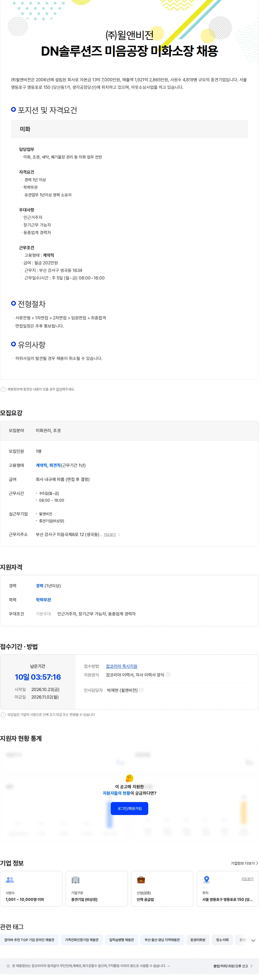
Task: Select tag 잡아바 추천 TOP 기업 온라인 채용관
Action: (29, 940)
